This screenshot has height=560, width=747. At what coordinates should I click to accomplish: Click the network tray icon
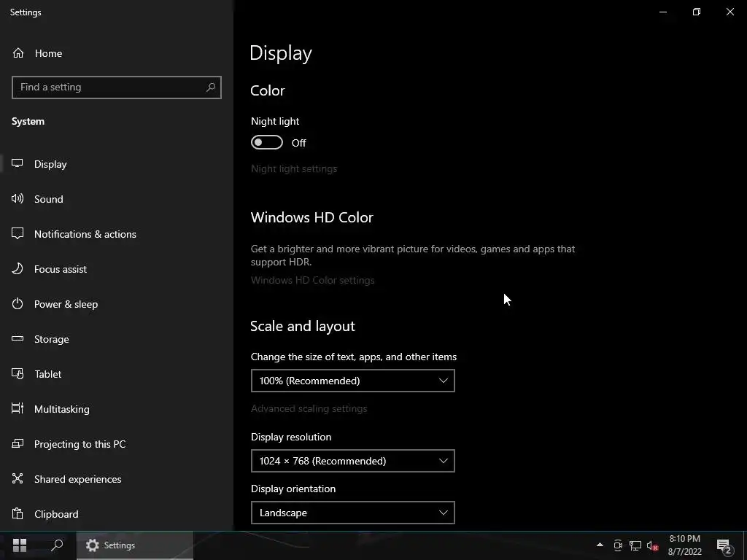[635, 545]
